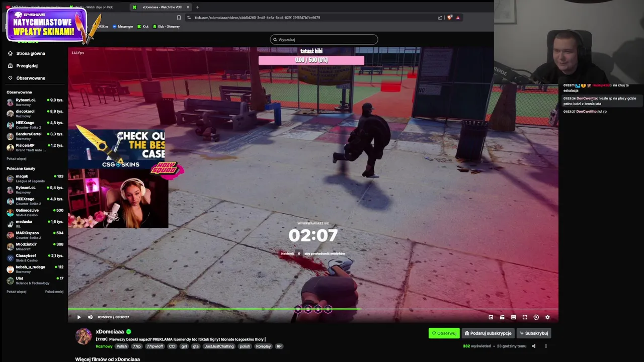Click the Subskrybuj button
This screenshot has width=644, height=362.
[534, 333]
